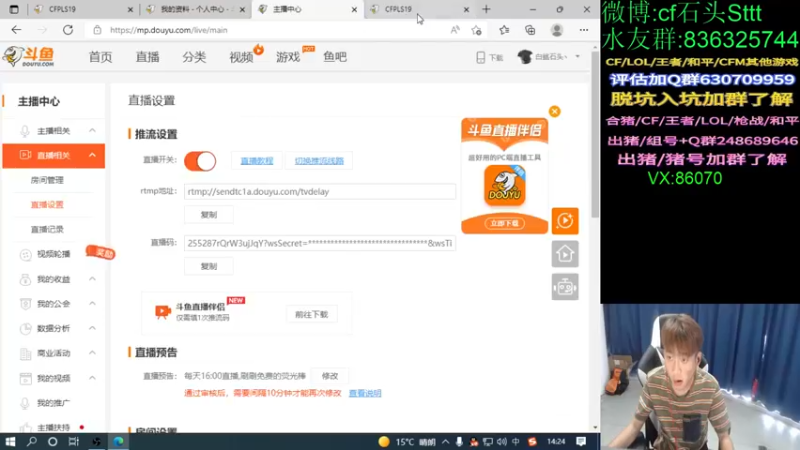This screenshot has width=800, height=450.
Task: Click the 切换推流线路 link
Action: (319, 161)
